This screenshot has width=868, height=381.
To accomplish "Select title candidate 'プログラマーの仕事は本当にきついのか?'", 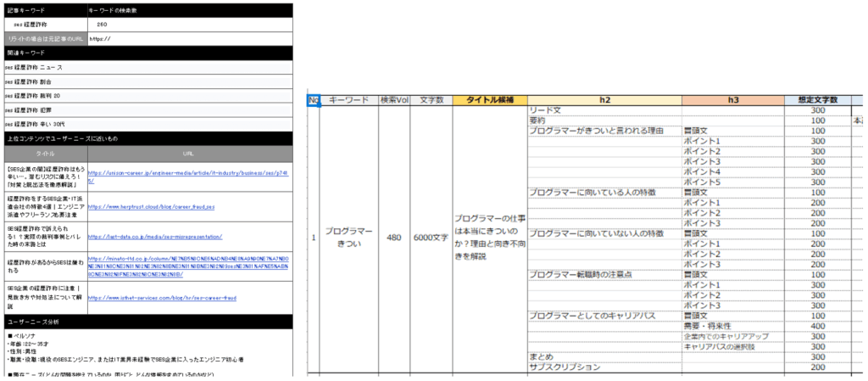I will click(490, 238).
